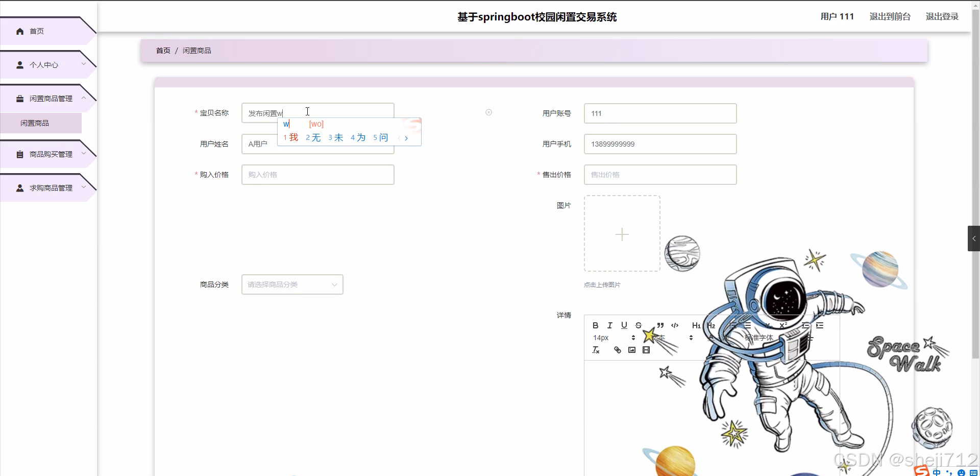980x476 pixels.
Task: Decrease indent in the editor
Action: (805, 325)
